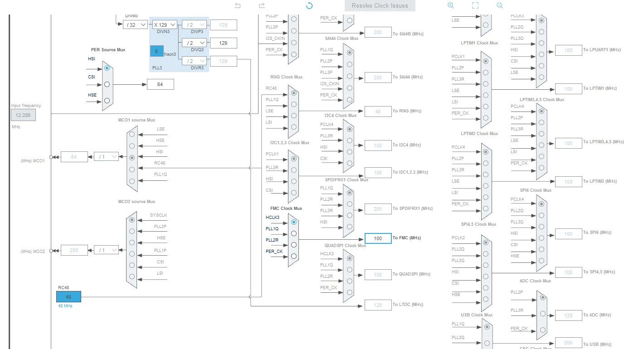Select CSI in I2C1,2,3 Clock Mux

(x=294, y=193)
